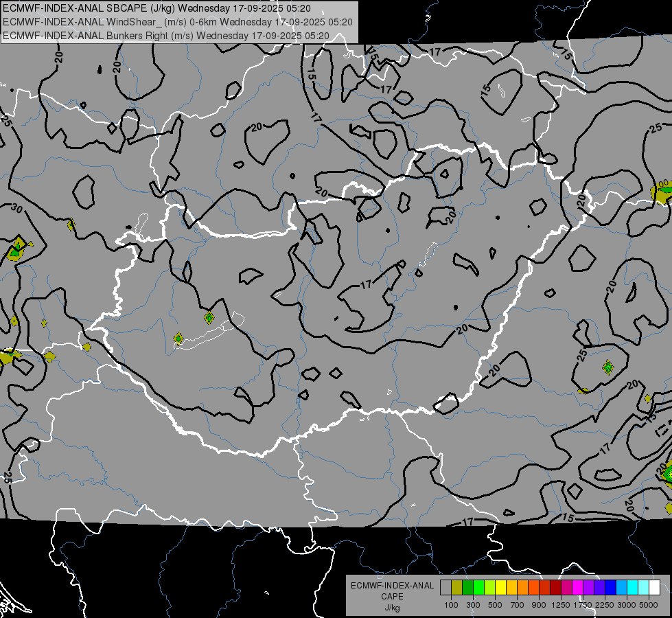Click the legend tick label 5000
The width and height of the screenshot is (672, 618).
(649, 605)
